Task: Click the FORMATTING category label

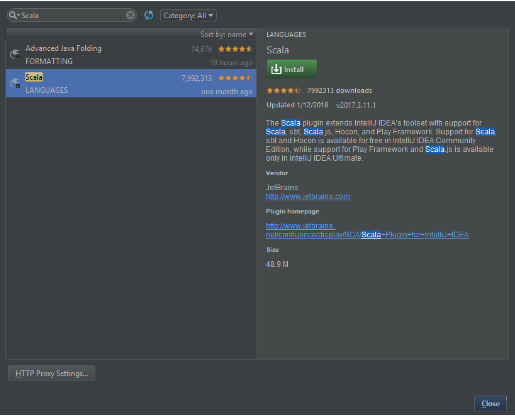Action: (x=49, y=61)
